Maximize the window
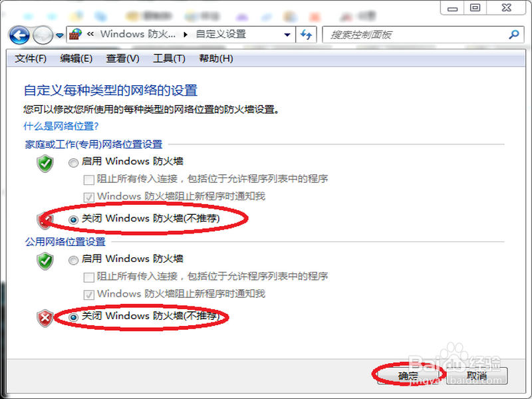The width and height of the screenshot is (532, 399). click(475, 8)
